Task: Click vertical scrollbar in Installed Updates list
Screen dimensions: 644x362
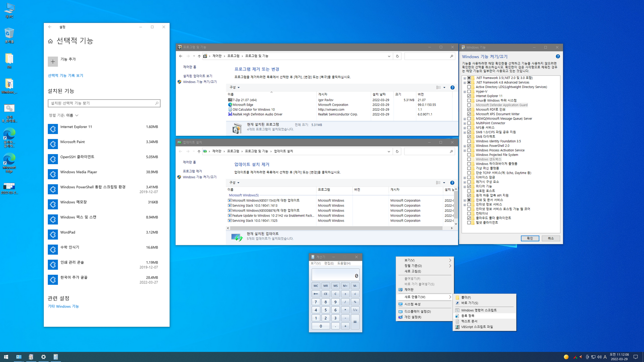Action: (456, 204)
